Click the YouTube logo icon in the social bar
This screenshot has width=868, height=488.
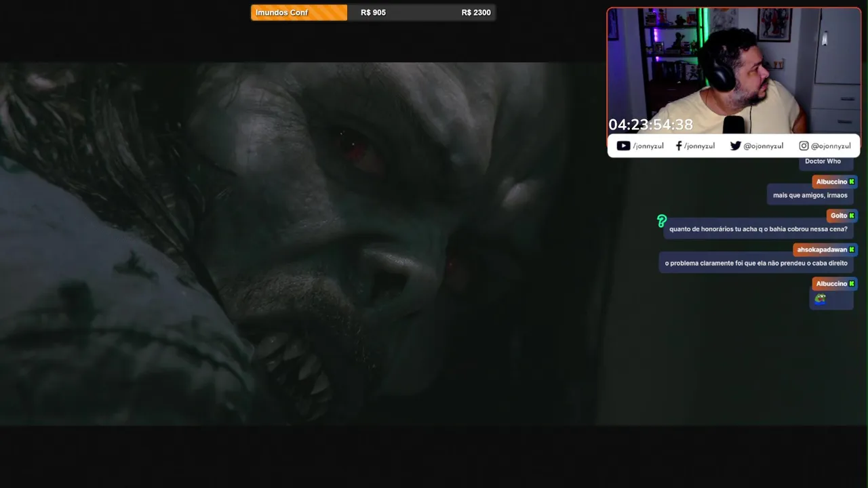point(623,146)
